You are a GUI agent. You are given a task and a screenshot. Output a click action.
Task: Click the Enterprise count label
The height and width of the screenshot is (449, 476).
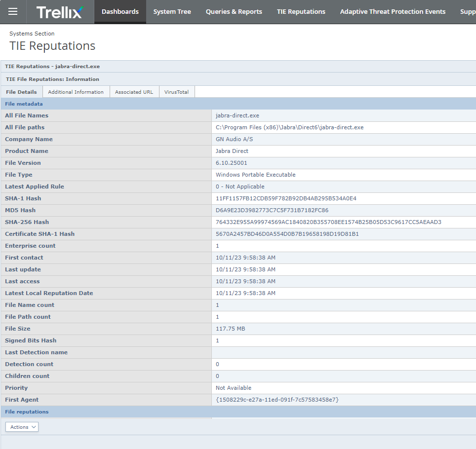[x=30, y=246]
